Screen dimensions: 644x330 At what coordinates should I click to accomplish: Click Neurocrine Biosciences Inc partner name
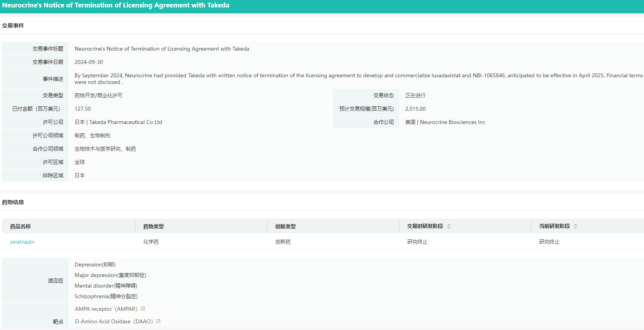pos(452,122)
